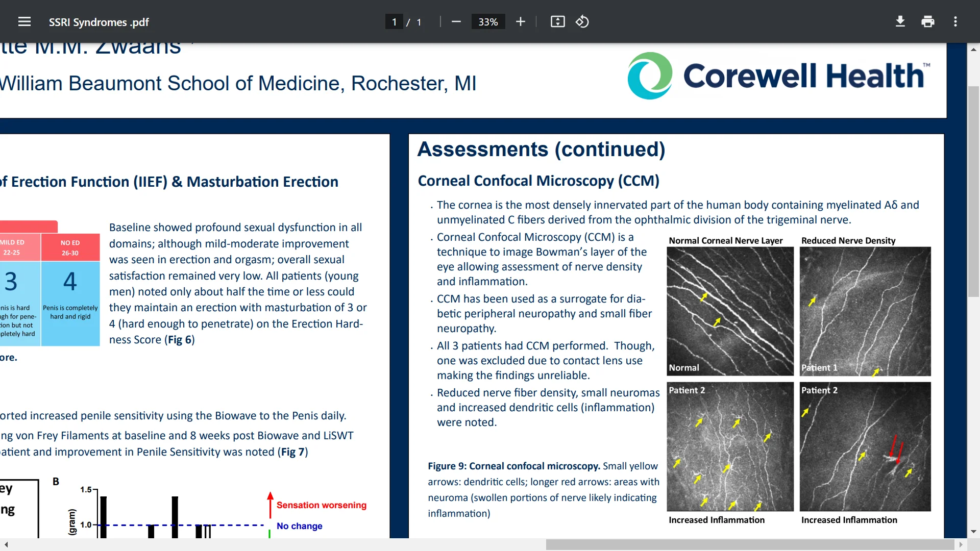This screenshot has width=980, height=551.
Task: Click the Normal Corneal Nerve Layer image
Action: coord(730,311)
